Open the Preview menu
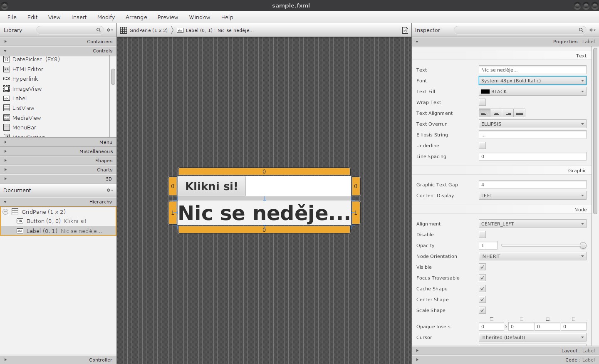Viewport: 599px width, 364px height. pos(168,17)
